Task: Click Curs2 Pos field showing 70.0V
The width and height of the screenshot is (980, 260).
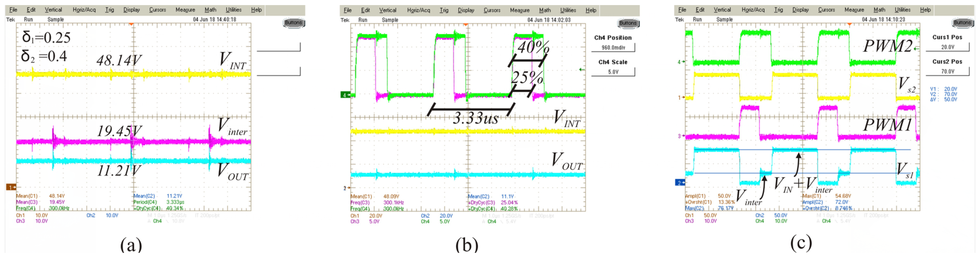Action: [947, 72]
